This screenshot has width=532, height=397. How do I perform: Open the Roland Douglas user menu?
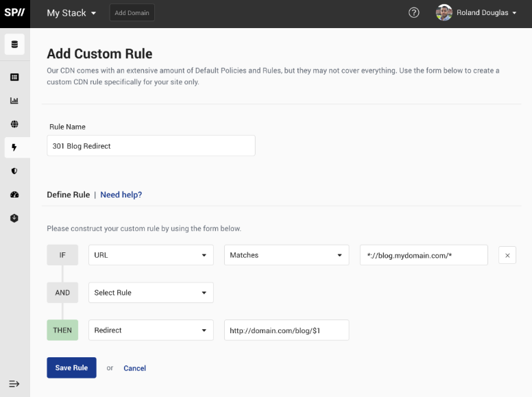pyautogui.click(x=477, y=13)
